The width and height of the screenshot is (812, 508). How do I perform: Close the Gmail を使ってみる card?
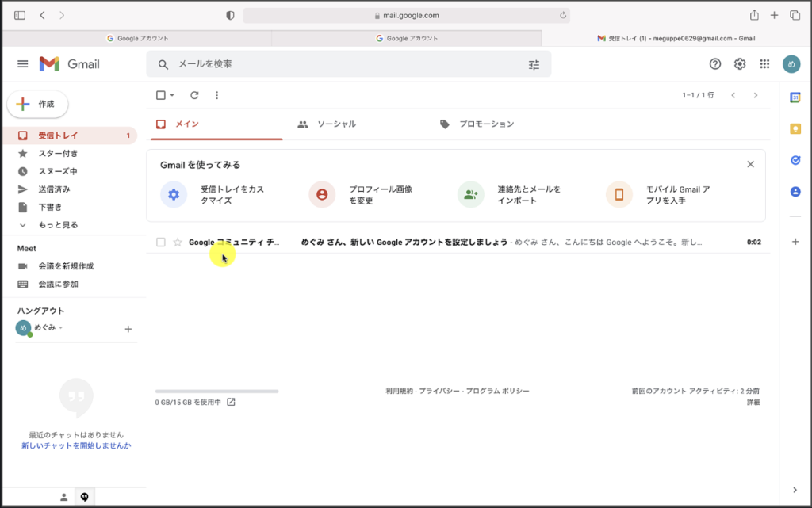[750, 165]
